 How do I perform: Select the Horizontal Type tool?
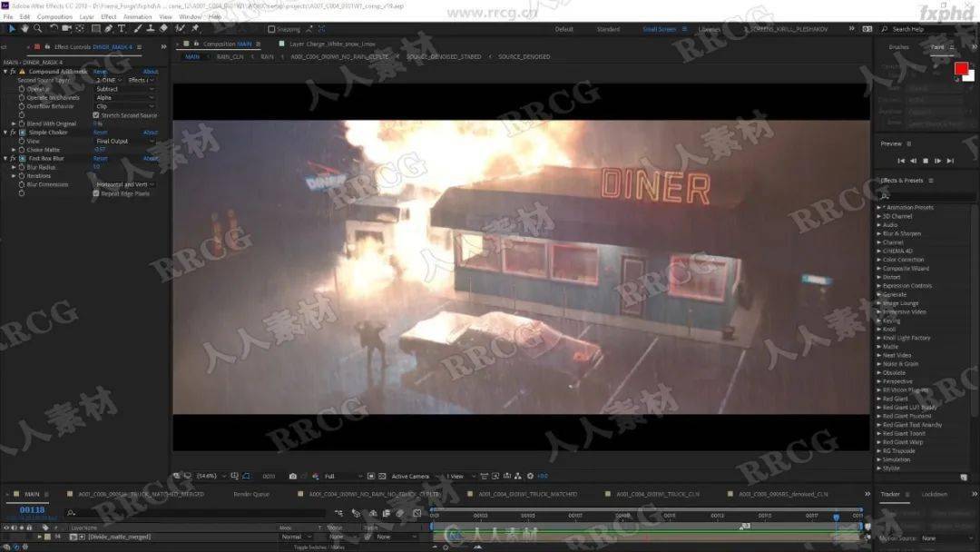122,29
